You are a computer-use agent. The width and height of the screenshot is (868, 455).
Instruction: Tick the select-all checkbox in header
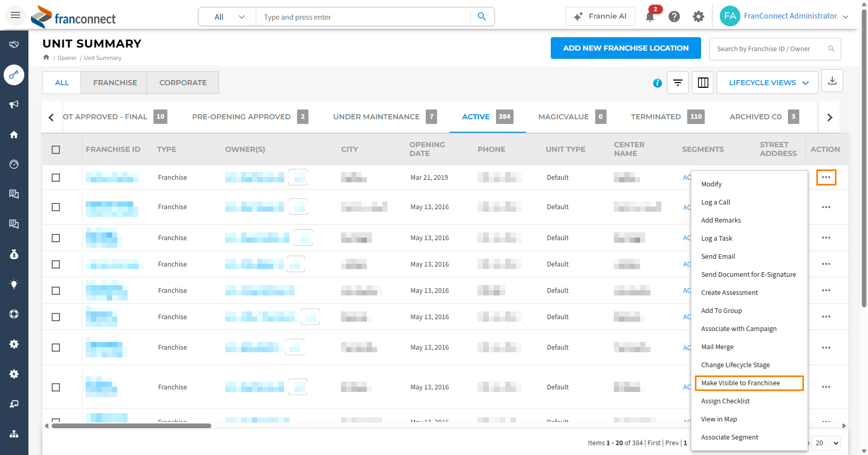click(56, 150)
